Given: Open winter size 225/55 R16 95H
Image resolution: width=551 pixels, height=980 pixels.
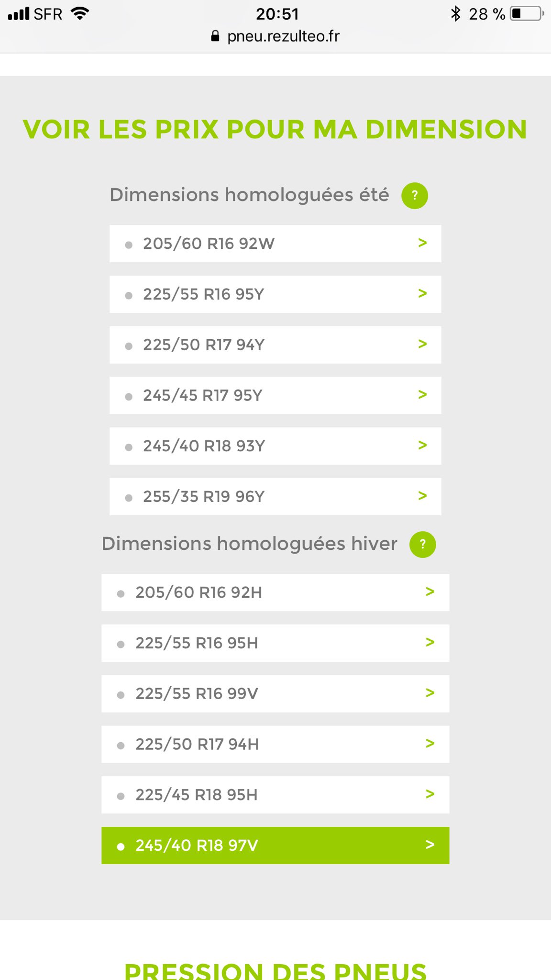Looking at the screenshot, I should coord(275,643).
